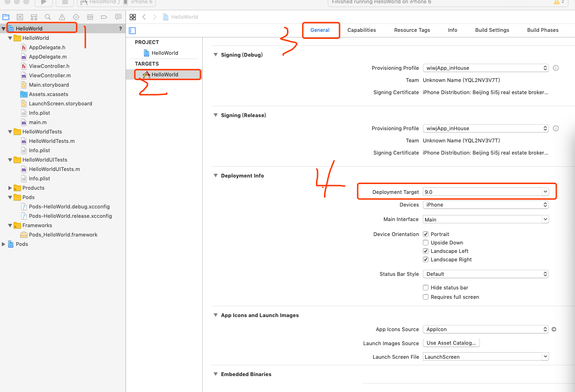Open HelloWorldTests.m file
The image size is (575, 392).
tap(47, 141)
